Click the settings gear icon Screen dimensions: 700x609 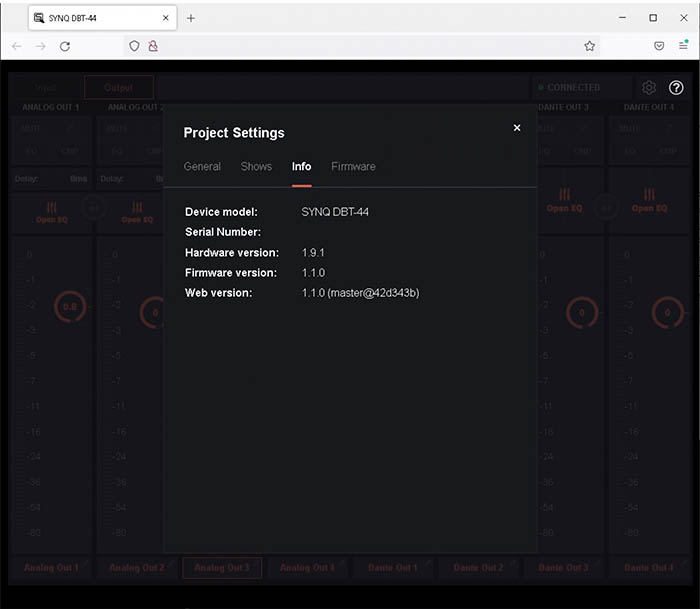649,88
